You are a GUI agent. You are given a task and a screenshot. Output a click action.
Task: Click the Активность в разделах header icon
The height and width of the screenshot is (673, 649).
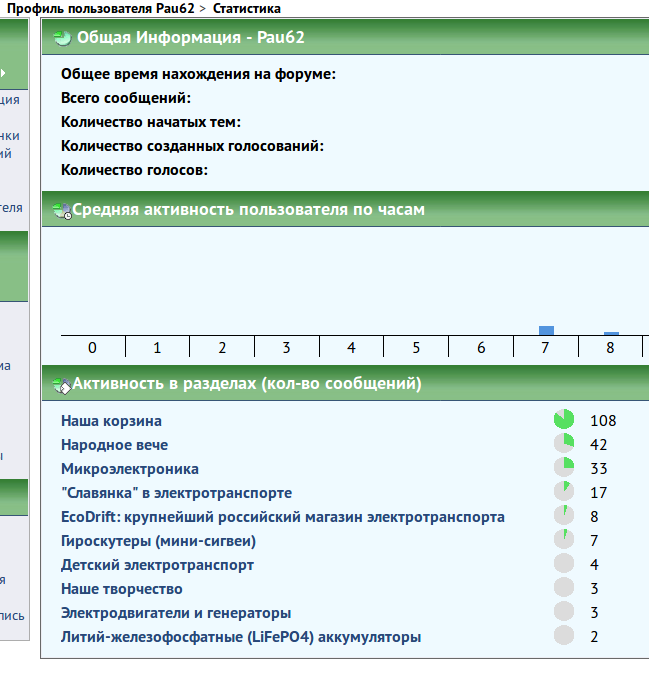(62, 384)
